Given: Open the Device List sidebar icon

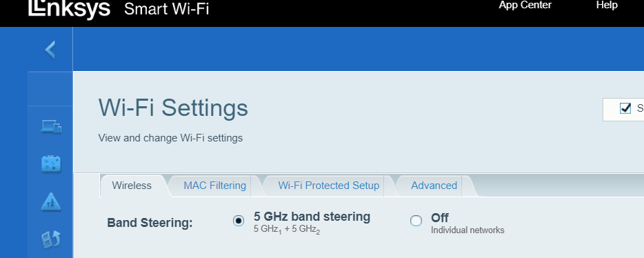Looking at the screenshot, I should (x=51, y=126).
